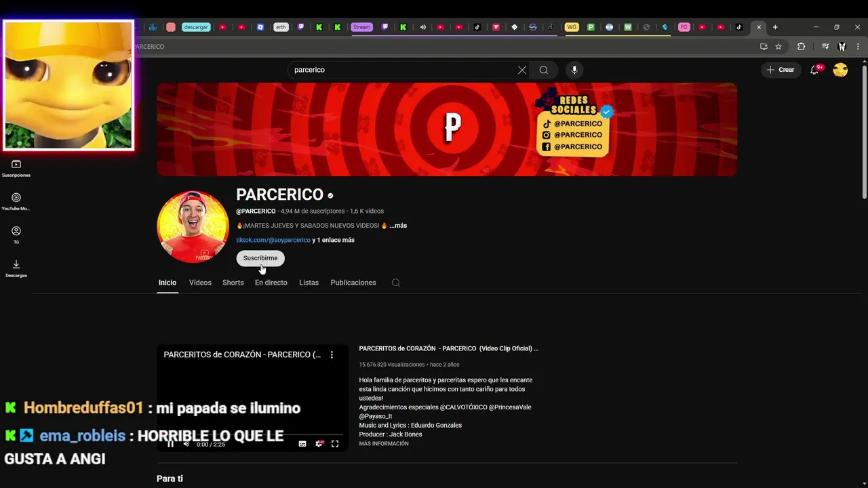
Task: Click the magnifier search button
Action: pyautogui.click(x=544, y=70)
